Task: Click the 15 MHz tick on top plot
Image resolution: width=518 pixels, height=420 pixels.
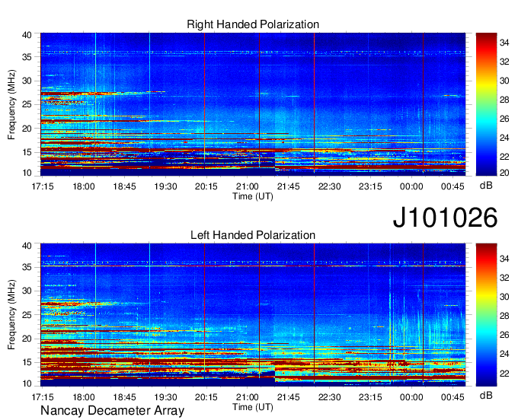Action: [27, 152]
